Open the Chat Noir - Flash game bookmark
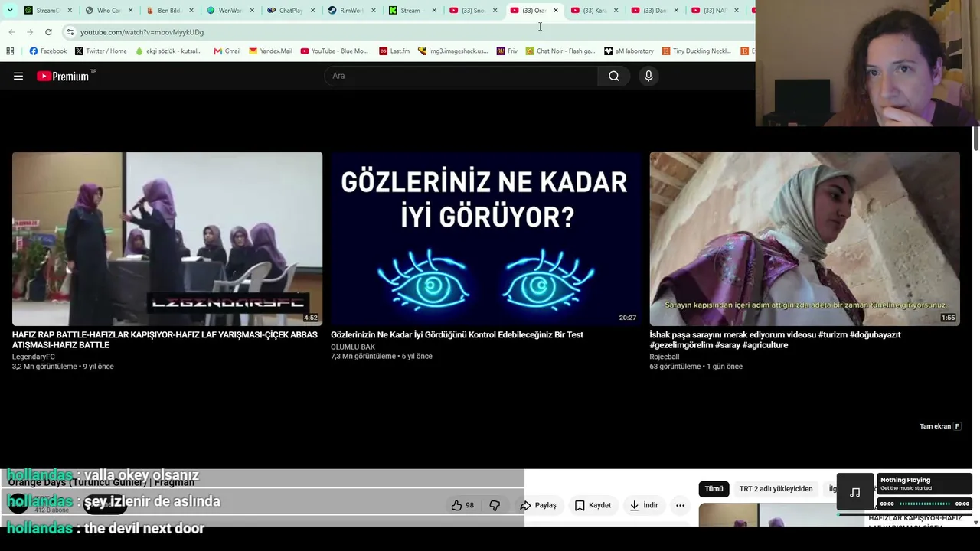Screen dimensions: 980x551 pyautogui.click(x=560, y=51)
